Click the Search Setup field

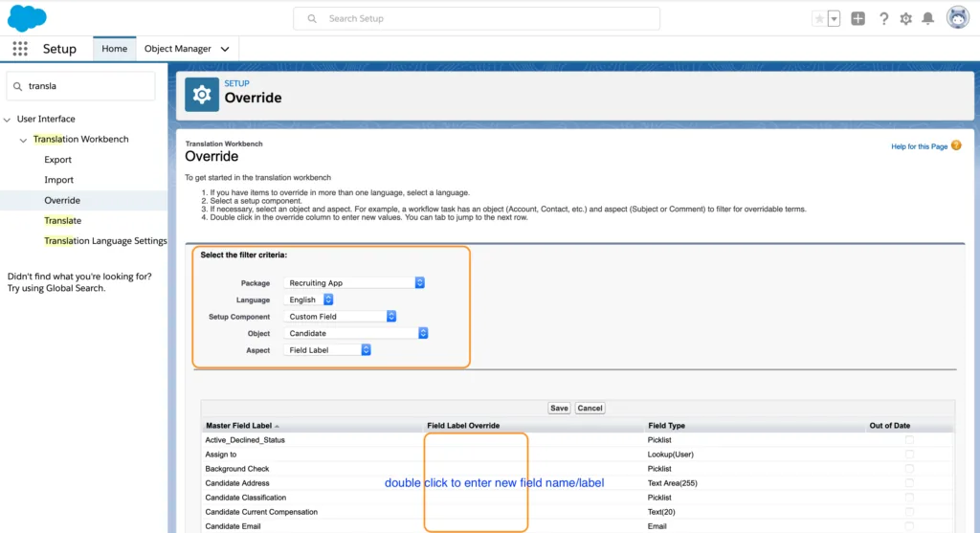pos(477,19)
